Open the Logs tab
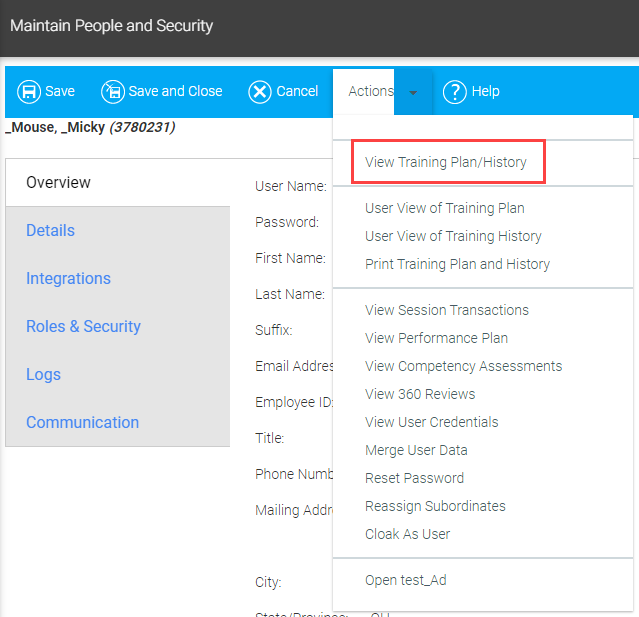Image resolution: width=639 pixels, height=617 pixels. 43,375
